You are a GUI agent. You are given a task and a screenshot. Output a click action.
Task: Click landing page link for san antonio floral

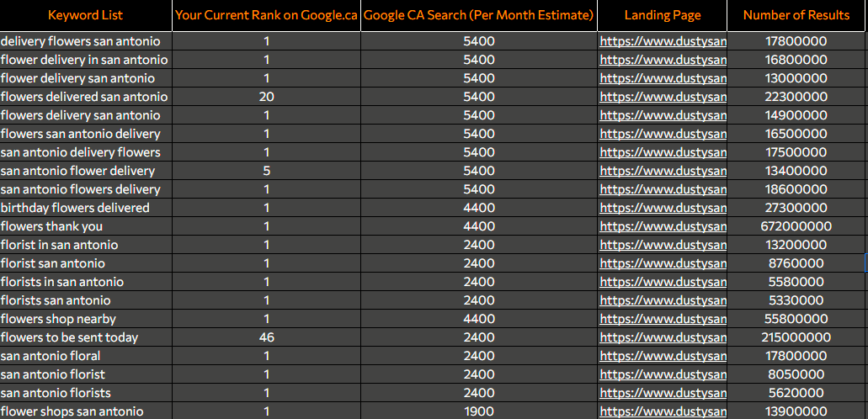663,356
